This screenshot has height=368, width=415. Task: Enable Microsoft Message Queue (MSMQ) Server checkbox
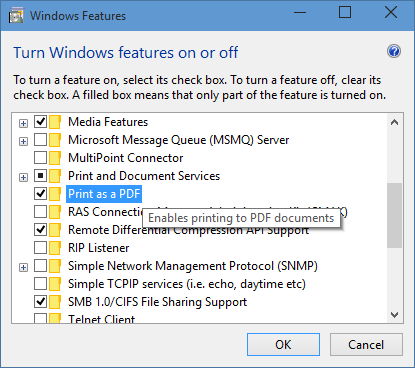pyautogui.click(x=41, y=140)
